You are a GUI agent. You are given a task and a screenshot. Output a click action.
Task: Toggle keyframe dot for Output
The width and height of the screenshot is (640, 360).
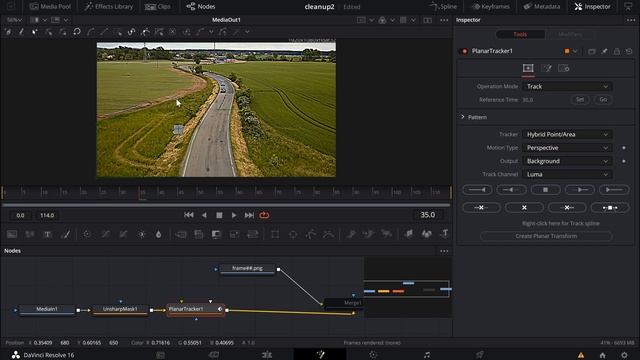624,161
